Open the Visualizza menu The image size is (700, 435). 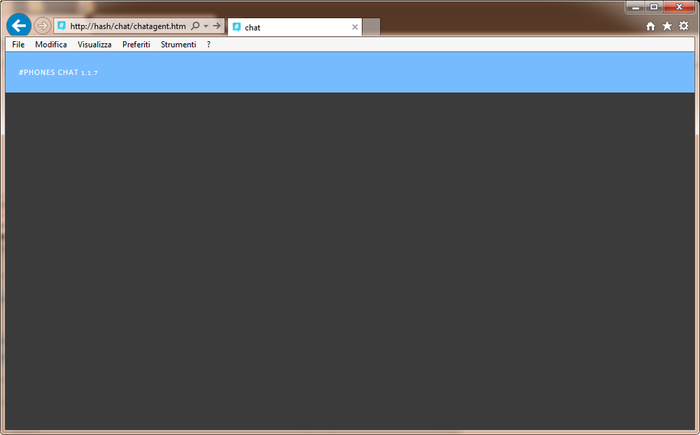pyautogui.click(x=94, y=44)
